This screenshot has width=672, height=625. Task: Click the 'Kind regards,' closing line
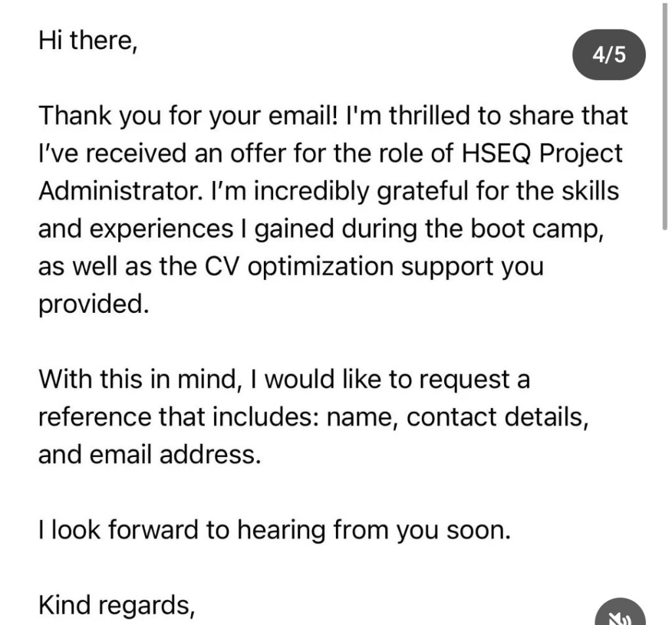[117, 605]
